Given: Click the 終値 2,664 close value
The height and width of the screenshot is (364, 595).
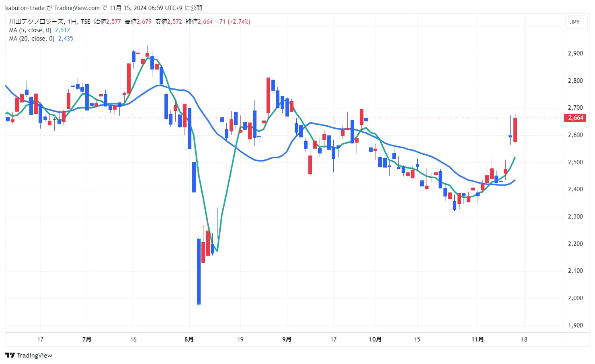Looking at the screenshot, I should coord(199,21).
